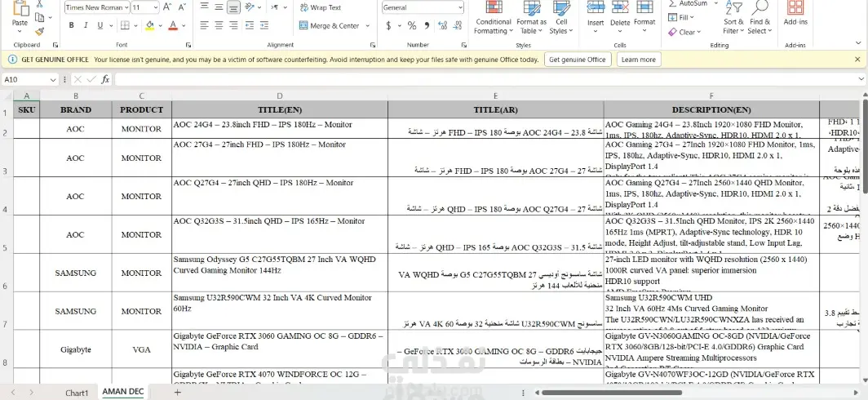868x400 pixels.
Task: Open the font size 11 dropdown
Action: pyautogui.click(x=156, y=8)
